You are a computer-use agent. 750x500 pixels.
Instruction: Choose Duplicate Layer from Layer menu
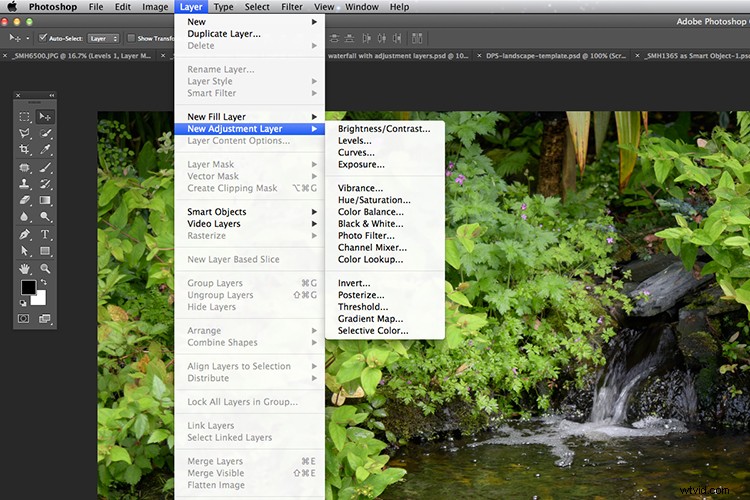pos(249,33)
